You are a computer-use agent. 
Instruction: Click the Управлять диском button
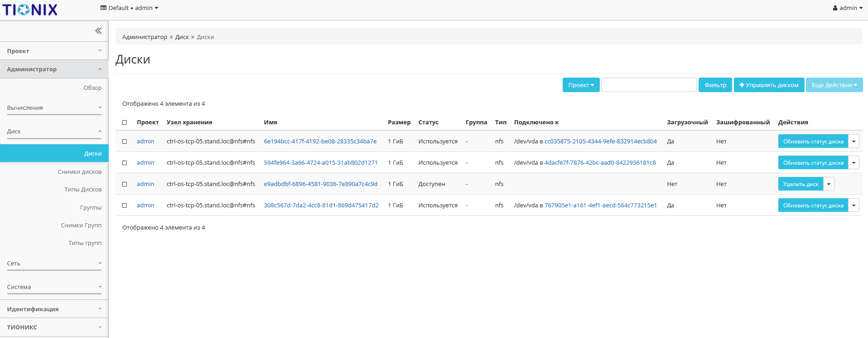point(769,85)
